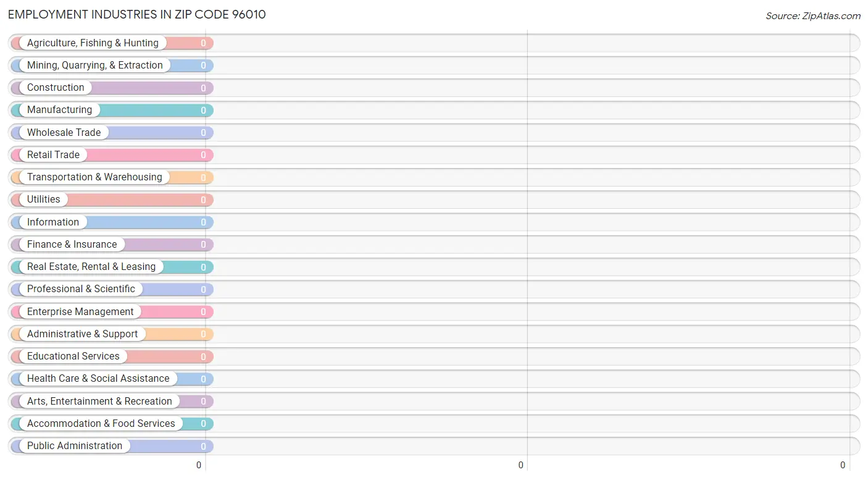Click the zero value on Administrative & Support bar

click(204, 335)
